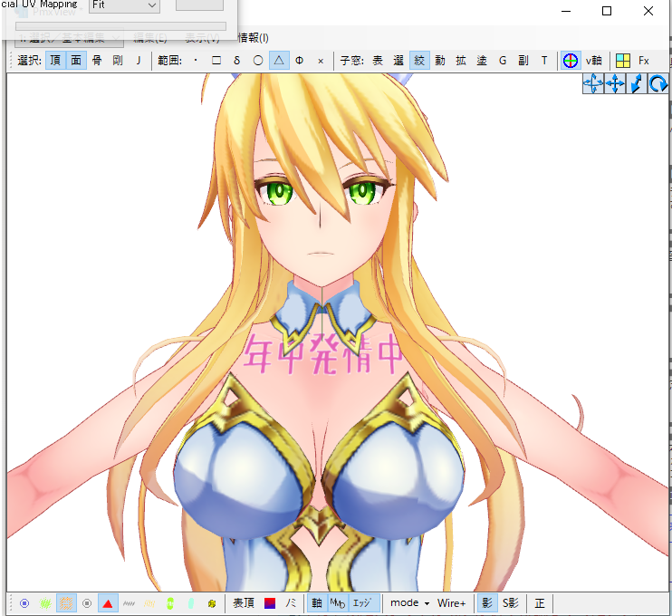Open the 拡 sub-window
Image resolution: width=672 pixels, height=616 pixels.
tap(461, 61)
